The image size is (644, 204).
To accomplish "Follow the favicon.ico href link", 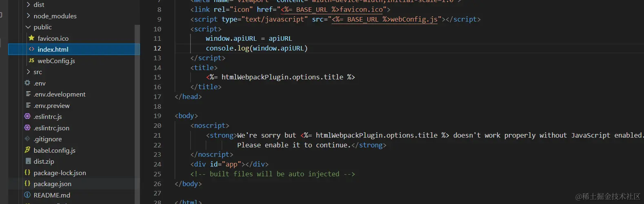I will coord(332,9).
